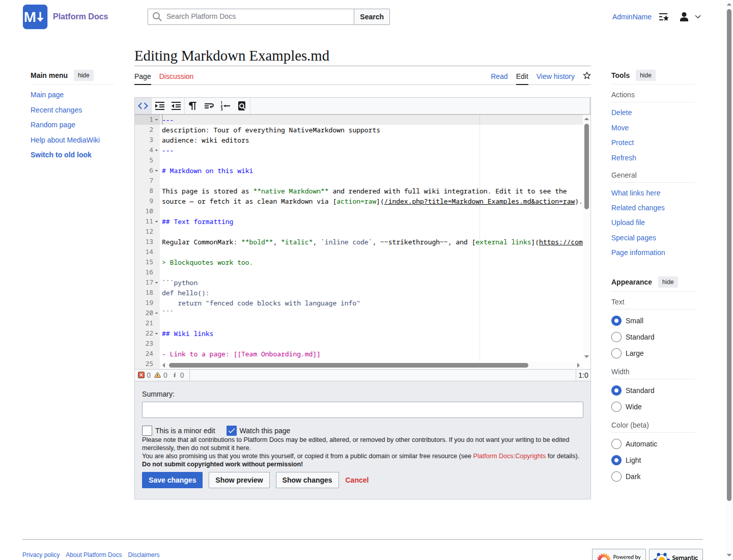Screen dimensions: 733x560
Task: Click Save changes button
Action: coord(172,480)
